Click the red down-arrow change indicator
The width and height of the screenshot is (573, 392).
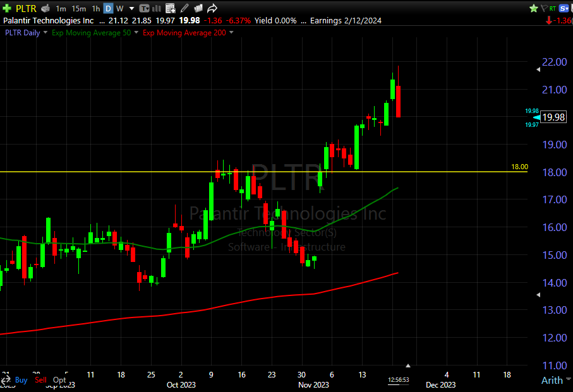tap(549, 20)
